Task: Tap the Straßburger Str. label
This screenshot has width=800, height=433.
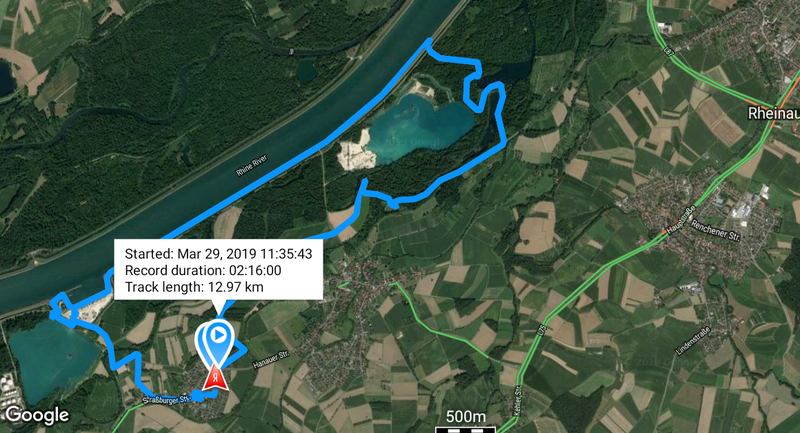Action: click(166, 396)
